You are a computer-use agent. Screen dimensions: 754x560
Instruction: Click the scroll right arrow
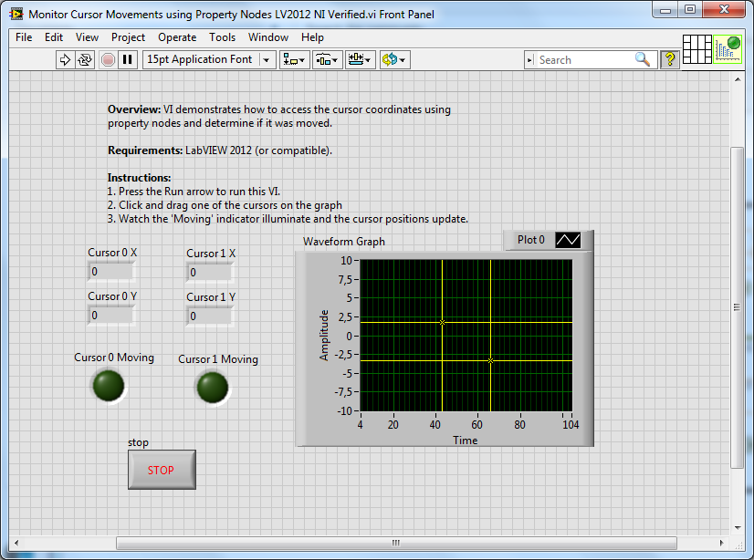point(721,544)
